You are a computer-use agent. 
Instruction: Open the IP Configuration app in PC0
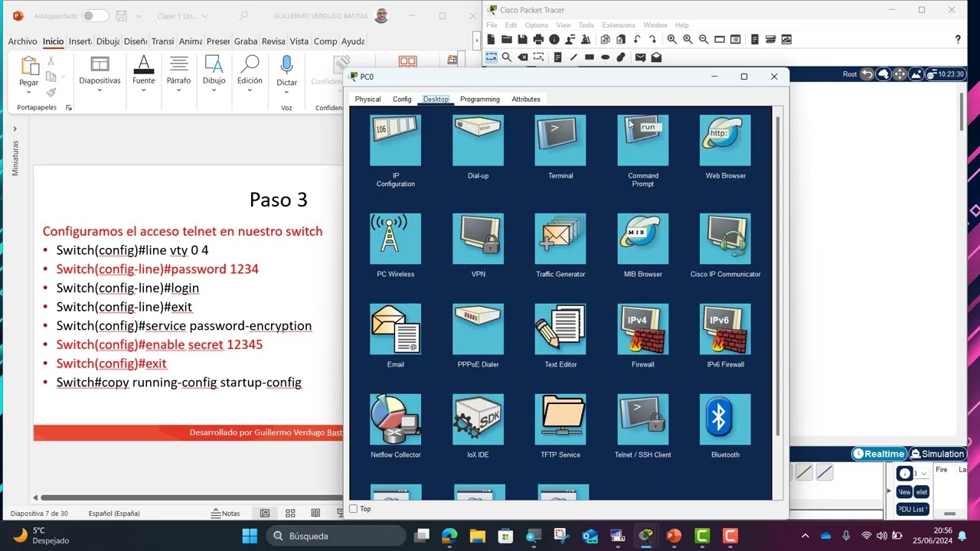click(x=395, y=141)
